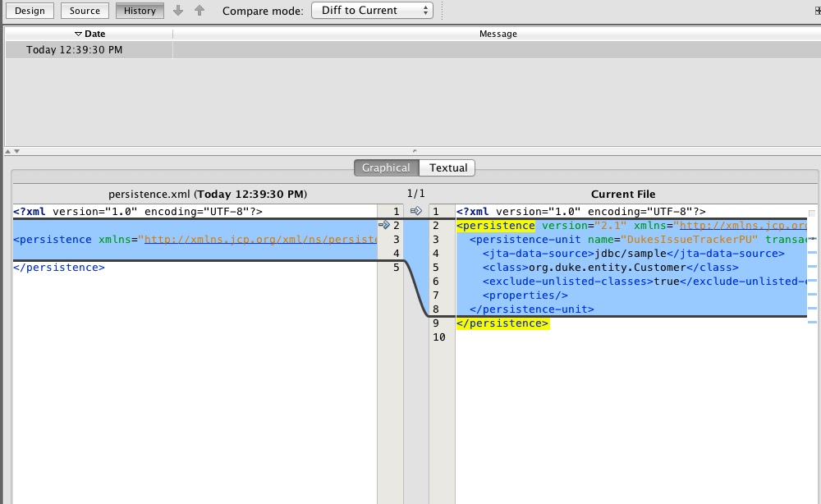The image size is (821, 504).
Task: Switch to Source view
Action: click(84, 11)
